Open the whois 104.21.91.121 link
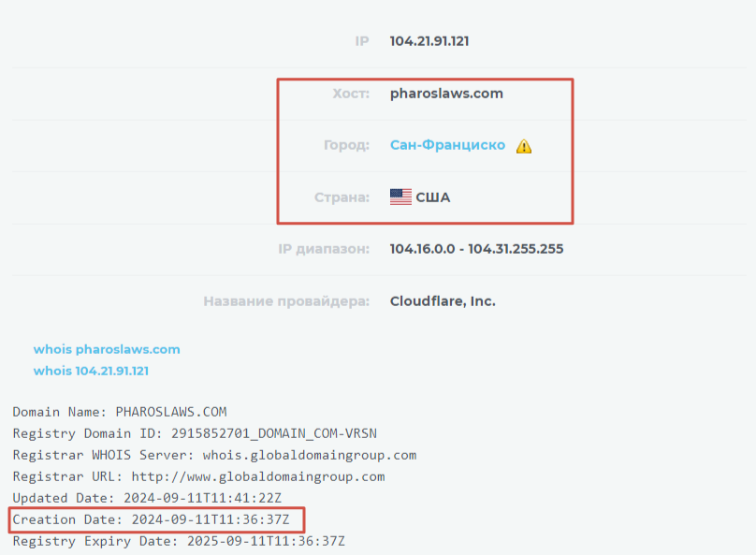Viewport: 756px width, 555px height. [x=91, y=371]
